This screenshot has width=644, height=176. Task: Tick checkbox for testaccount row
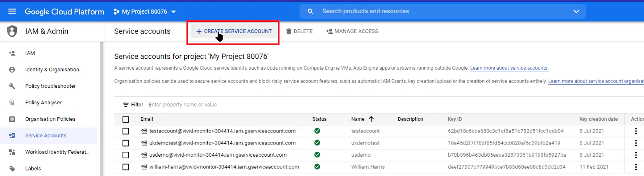pyautogui.click(x=126, y=131)
